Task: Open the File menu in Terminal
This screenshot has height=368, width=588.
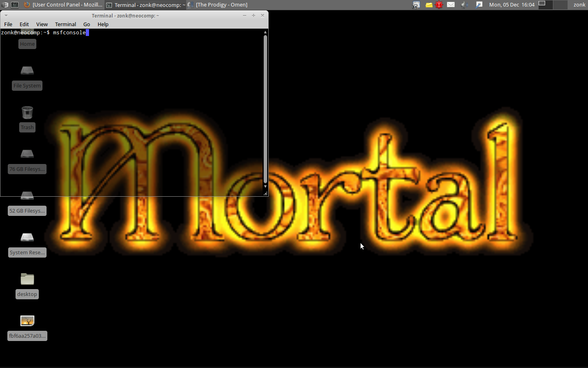Action: point(8,25)
